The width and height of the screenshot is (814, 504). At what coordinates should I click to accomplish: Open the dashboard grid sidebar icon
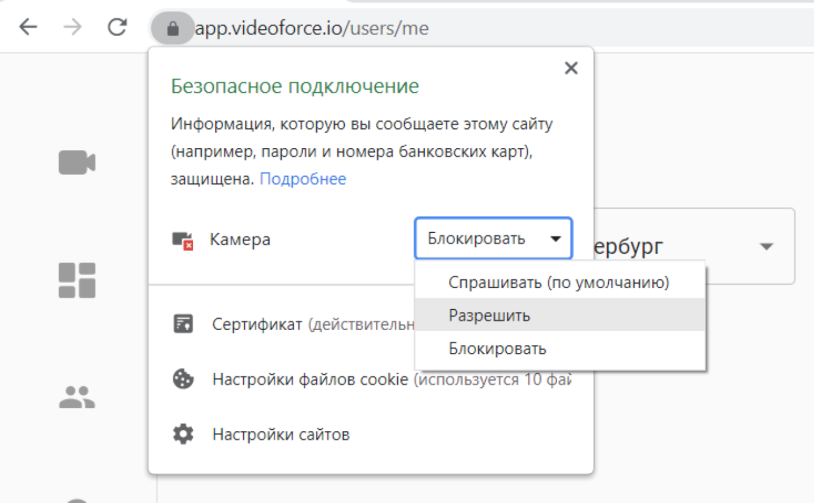(x=77, y=280)
